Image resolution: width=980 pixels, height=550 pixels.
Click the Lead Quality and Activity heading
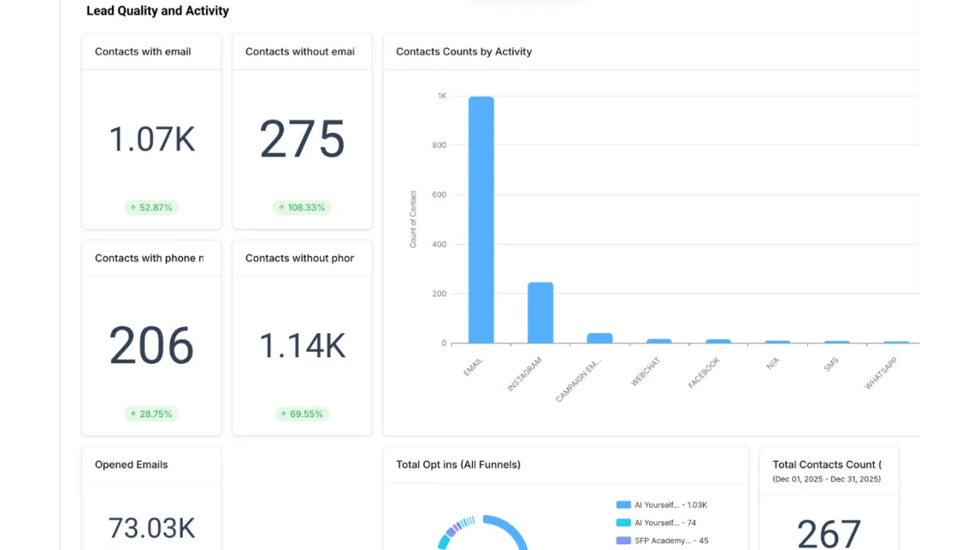(x=158, y=11)
